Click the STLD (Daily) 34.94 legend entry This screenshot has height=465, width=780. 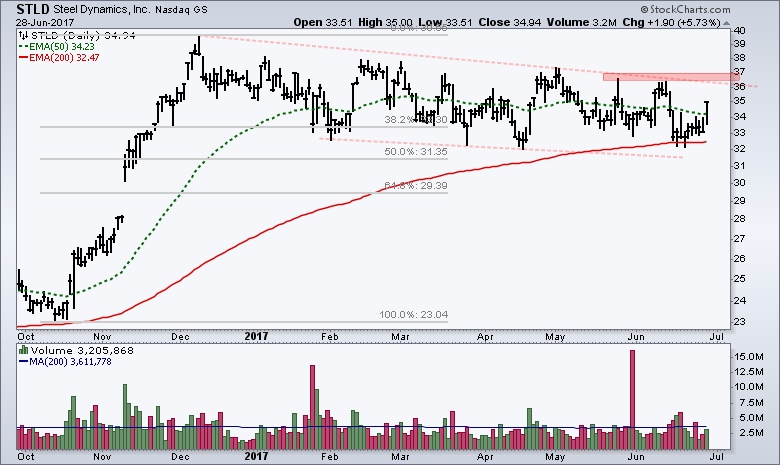pos(83,35)
